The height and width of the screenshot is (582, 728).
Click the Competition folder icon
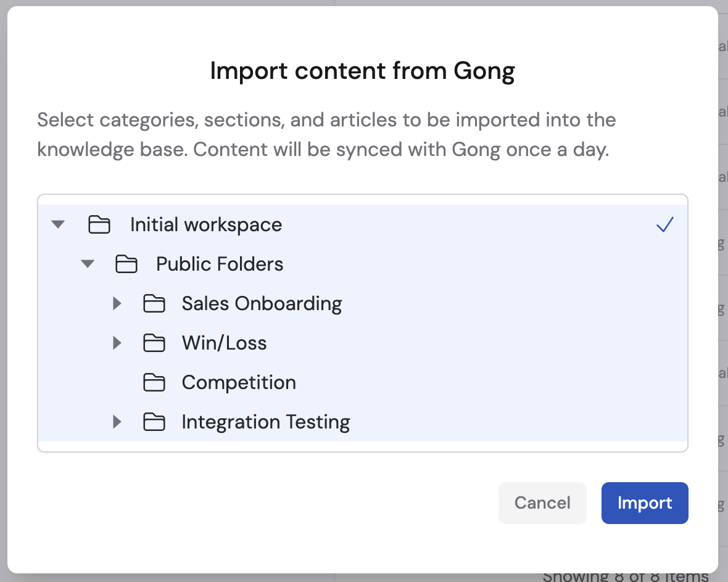pyautogui.click(x=154, y=382)
